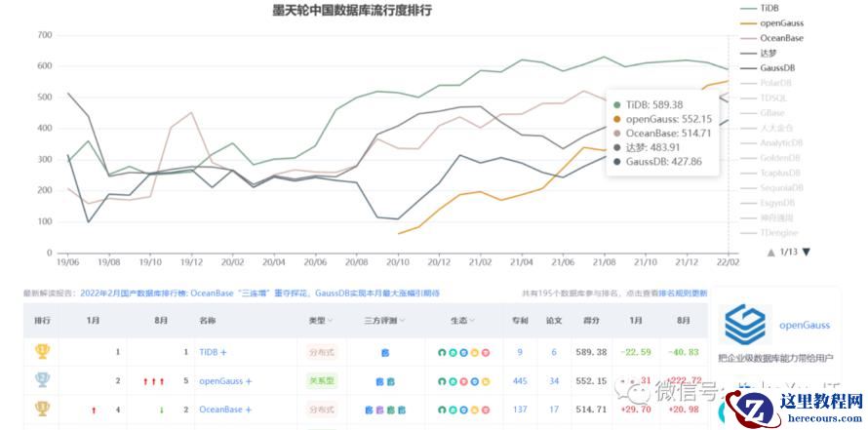
Task: Enable the AnalyticDB legend series
Action: (x=771, y=142)
